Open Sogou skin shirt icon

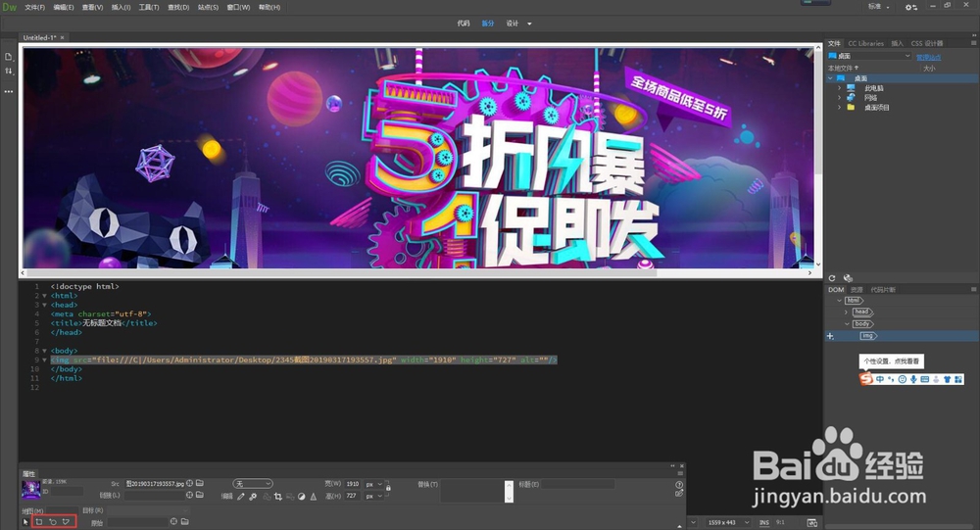[x=947, y=379]
